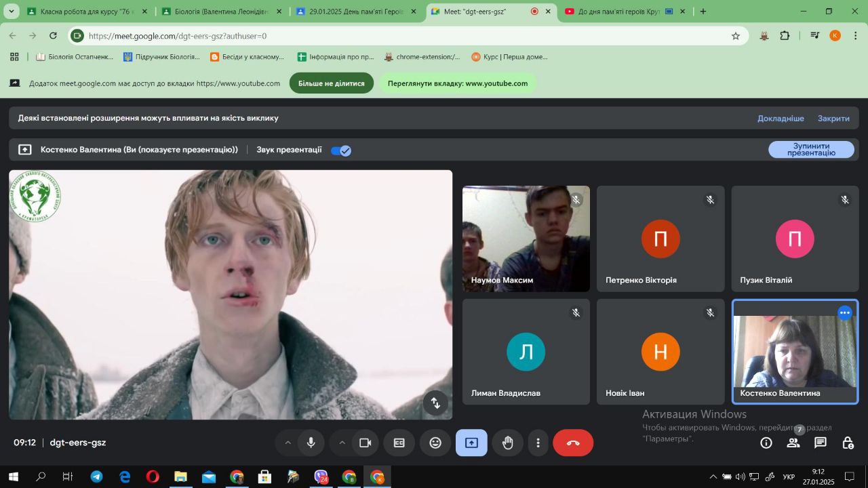Open host controls lock icon
This screenshot has width=868, height=488.
pos(848,443)
